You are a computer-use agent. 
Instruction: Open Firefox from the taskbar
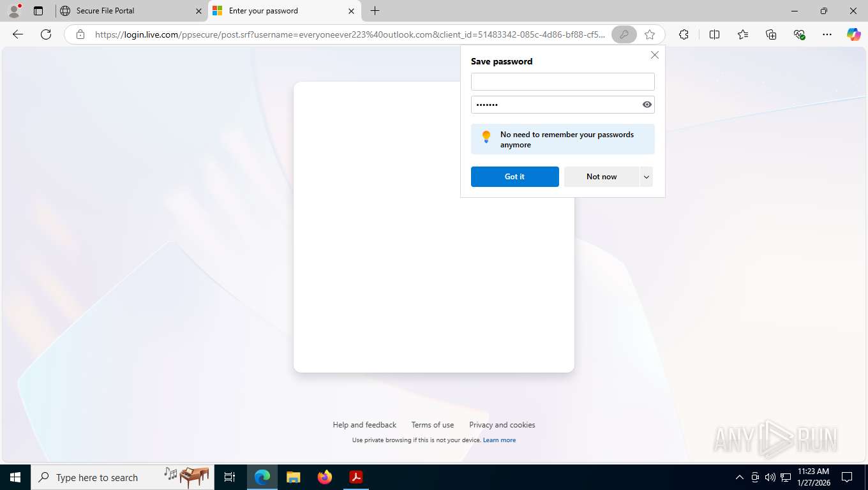tap(325, 477)
